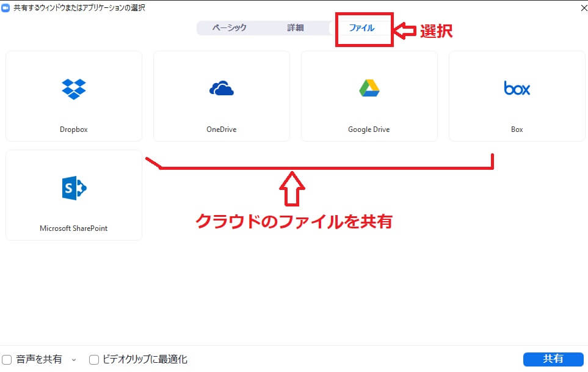Click the Microsoft SharePoint text label
The height and width of the screenshot is (372, 588).
[x=74, y=228]
